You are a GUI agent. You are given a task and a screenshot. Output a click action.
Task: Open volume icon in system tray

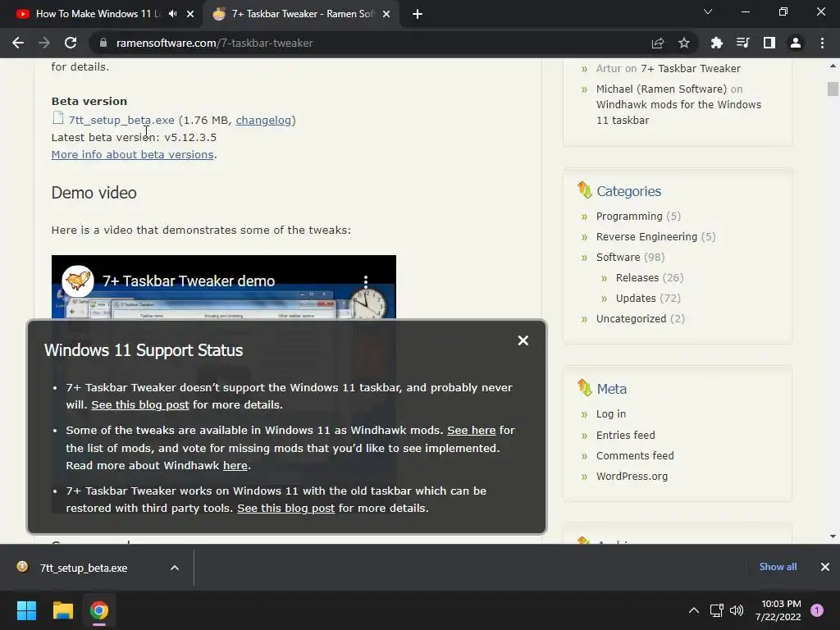tap(737, 610)
